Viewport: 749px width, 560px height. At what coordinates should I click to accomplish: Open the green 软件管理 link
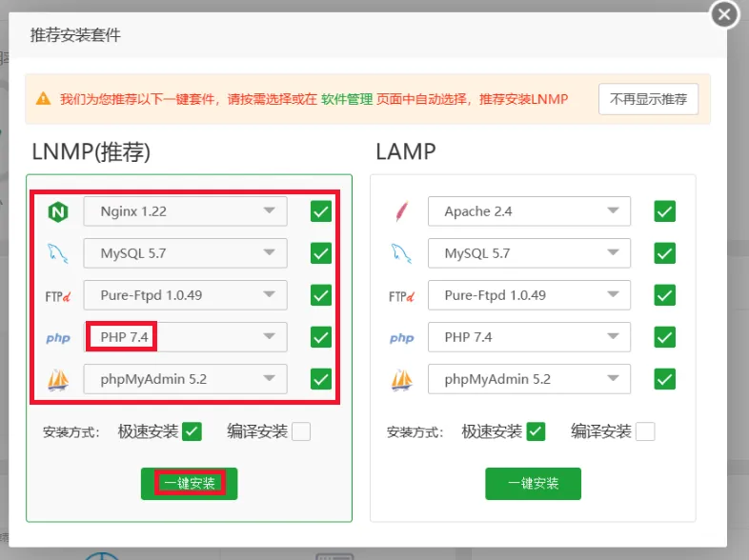point(347,99)
